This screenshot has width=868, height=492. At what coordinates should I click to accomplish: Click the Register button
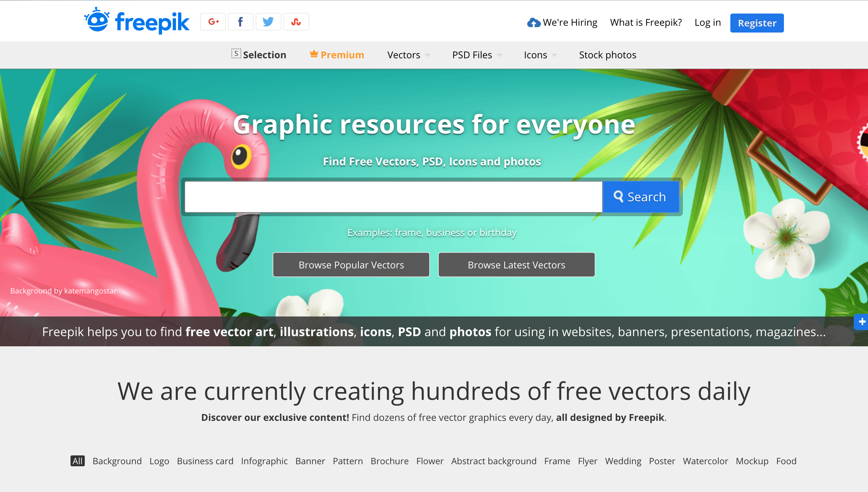coord(757,23)
